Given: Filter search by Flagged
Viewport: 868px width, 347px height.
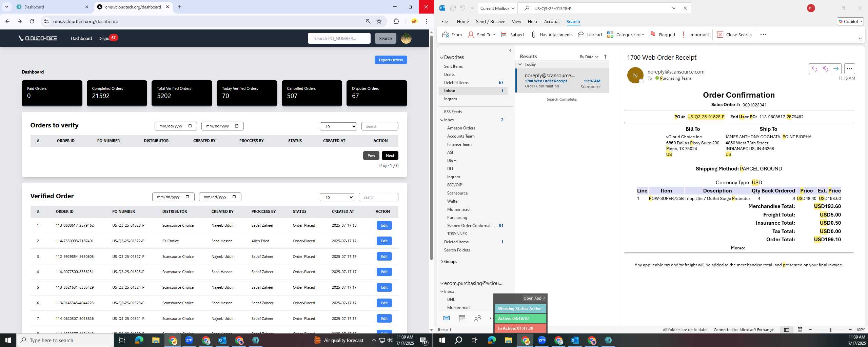Looking at the screenshot, I should click(x=663, y=35).
